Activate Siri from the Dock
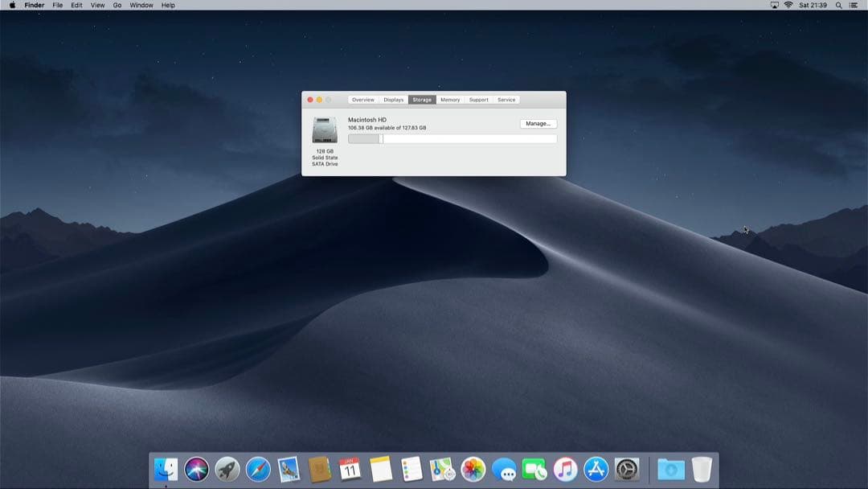The width and height of the screenshot is (868, 489). tap(196, 469)
